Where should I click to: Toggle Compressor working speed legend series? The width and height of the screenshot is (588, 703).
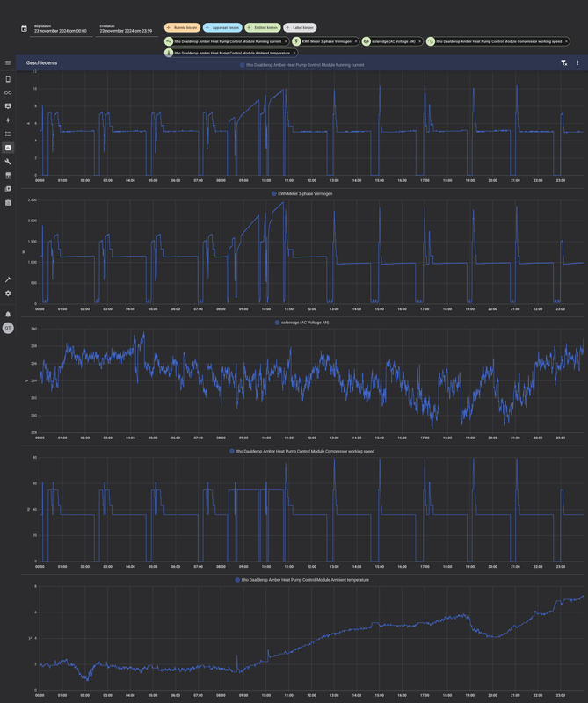(x=301, y=451)
